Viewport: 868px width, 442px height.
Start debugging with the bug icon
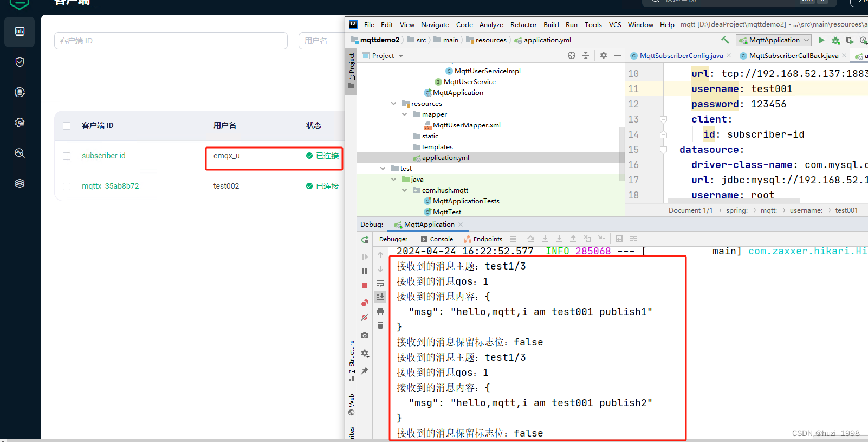[835, 40]
